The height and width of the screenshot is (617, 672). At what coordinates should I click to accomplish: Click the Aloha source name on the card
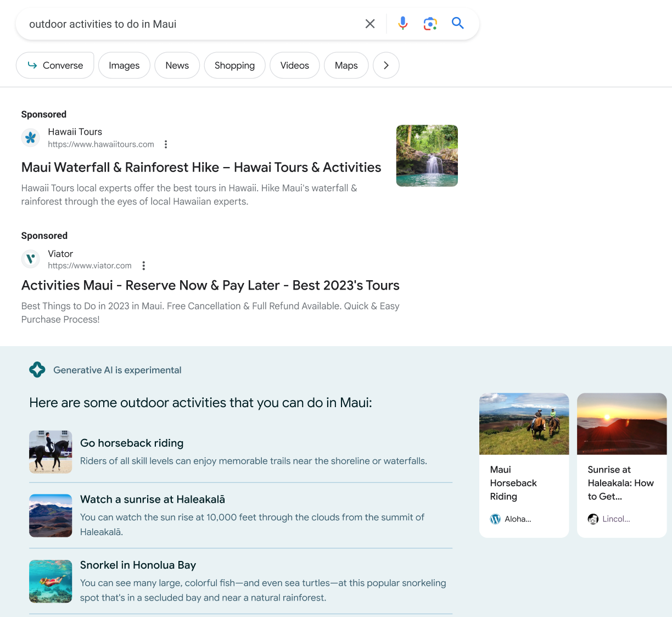coord(518,519)
